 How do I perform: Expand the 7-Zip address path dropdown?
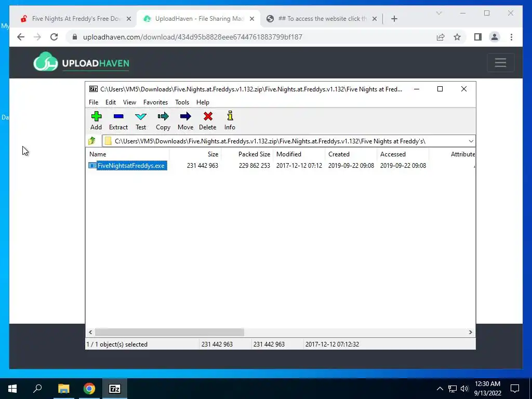471,141
